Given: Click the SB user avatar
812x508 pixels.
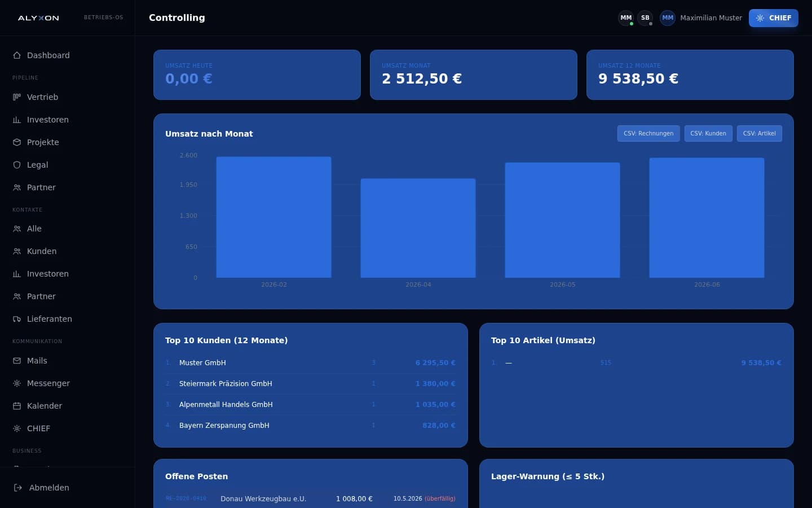Looking at the screenshot, I should tap(645, 18).
